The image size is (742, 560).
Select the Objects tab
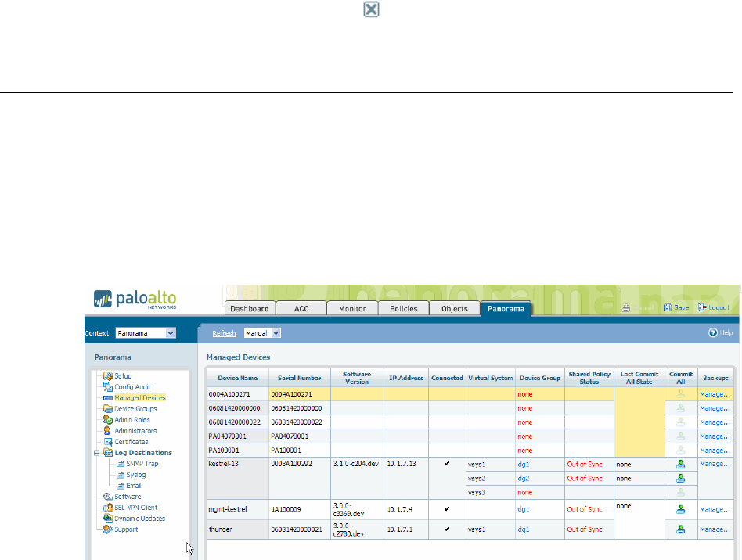point(455,308)
